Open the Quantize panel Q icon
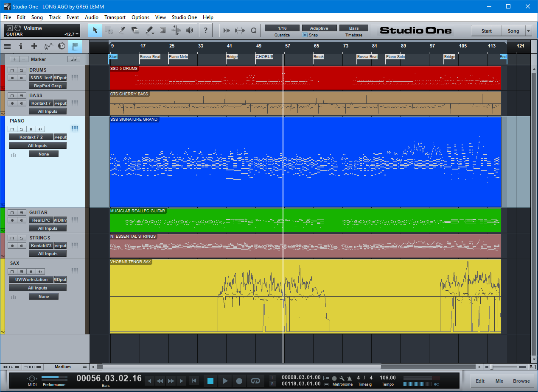 [x=254, y=30]
